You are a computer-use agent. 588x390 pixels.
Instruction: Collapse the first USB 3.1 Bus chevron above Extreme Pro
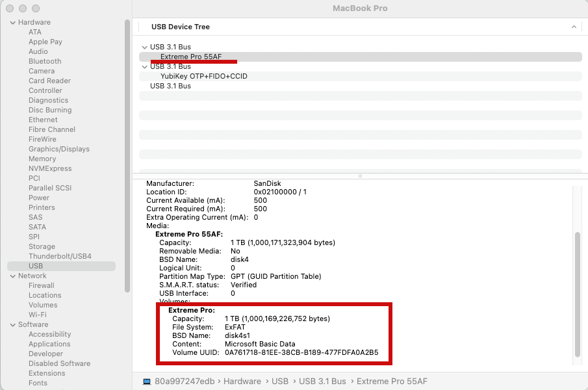pos(144,47)
